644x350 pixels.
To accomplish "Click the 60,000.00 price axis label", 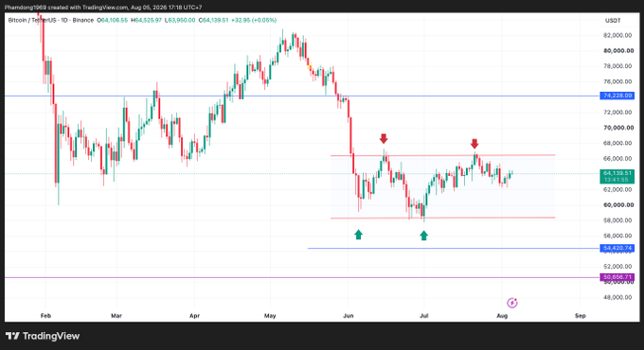I will coord(618,204).
